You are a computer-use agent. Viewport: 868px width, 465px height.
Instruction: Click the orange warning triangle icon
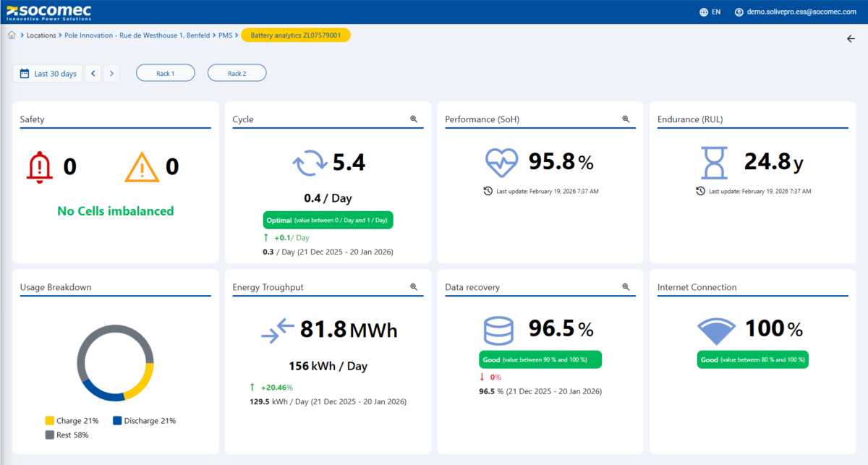(x=141, y=167)
